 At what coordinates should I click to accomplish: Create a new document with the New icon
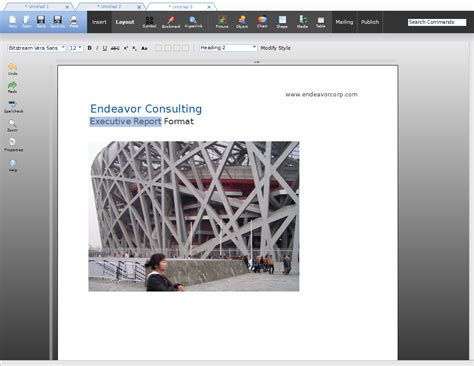point(13,22)
